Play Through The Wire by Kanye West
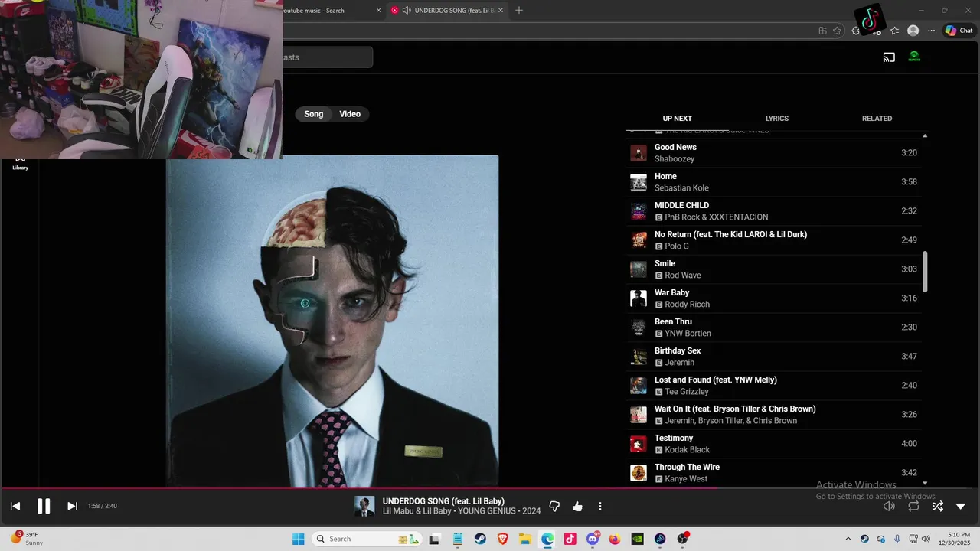Viewport: 980px width, 551px height. pos(773,472)
